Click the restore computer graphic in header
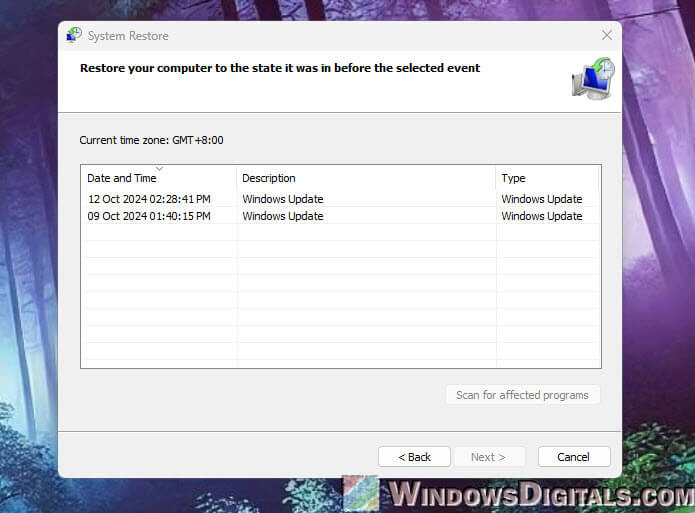The height and width of the screenshot is (513, 695). [593, 78]
